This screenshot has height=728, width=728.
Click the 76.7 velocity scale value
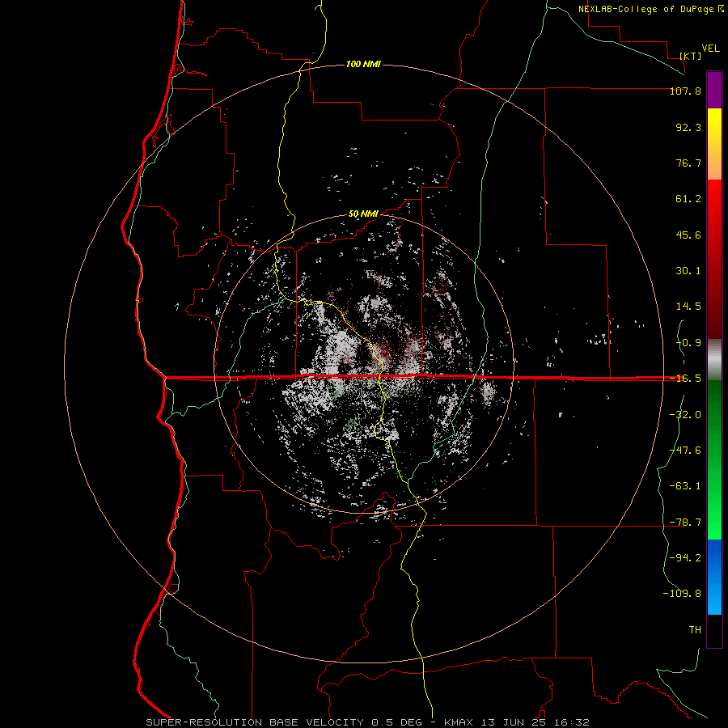point(688,163)
